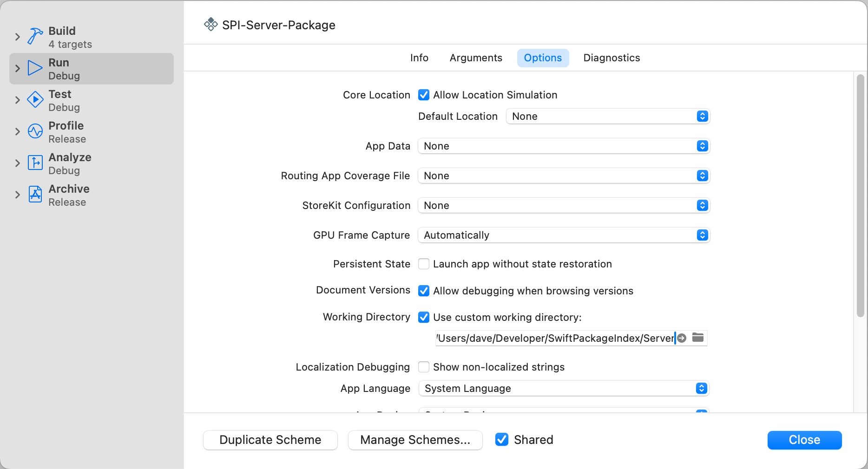This screenshot has height=469, width=868.
Task: Open the App Data dropdown
Action: 564,146
